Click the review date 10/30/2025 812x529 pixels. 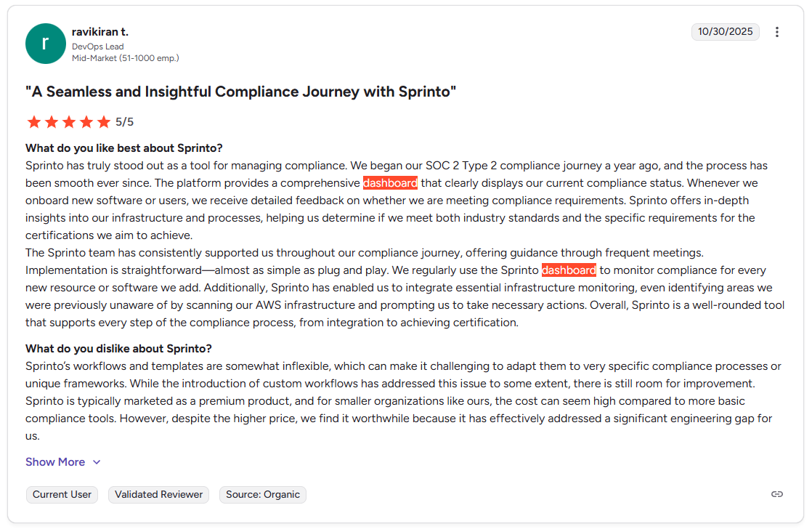click(x=725, y=32)
